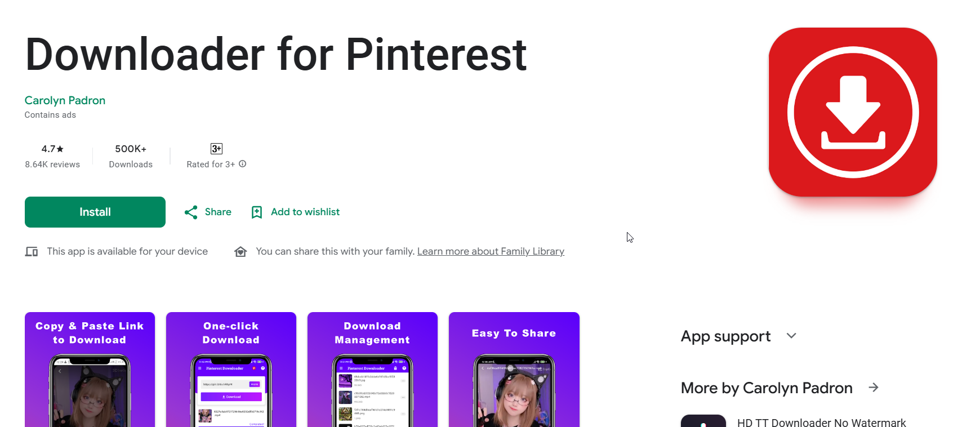Click the device availability icon
Viewport: 980px width, 427px height.
point(32,252)
